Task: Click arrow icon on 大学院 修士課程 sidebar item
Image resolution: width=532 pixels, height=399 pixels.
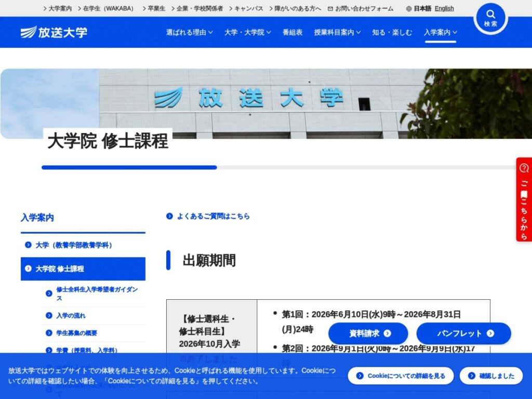Action: pyautogui.click(x=28, y=269)
